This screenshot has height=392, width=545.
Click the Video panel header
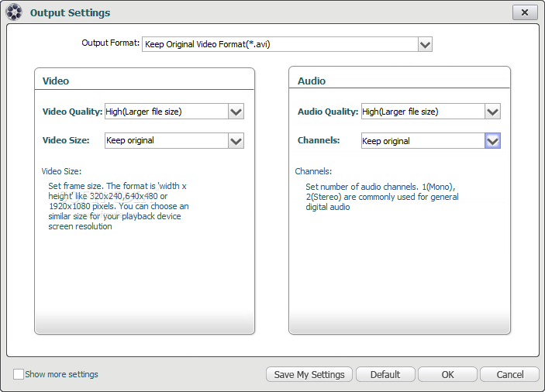pos(56,81)
